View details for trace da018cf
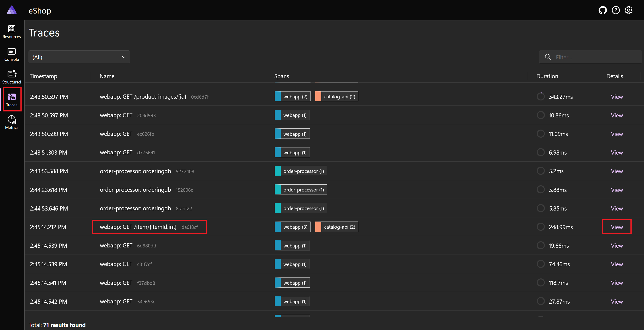 click(x=617, y=227)
